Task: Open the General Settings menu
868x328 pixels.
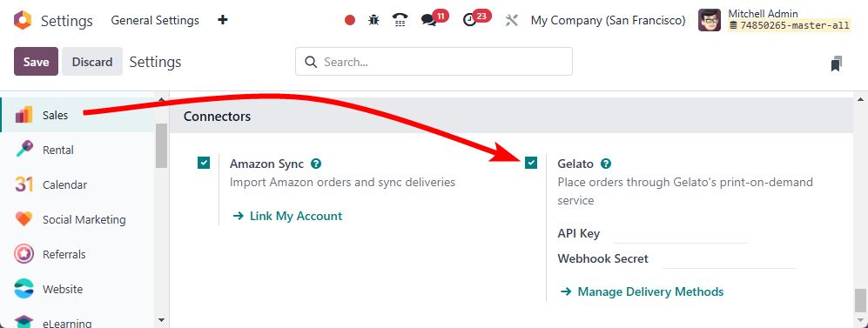Action: [x=155, y=21]
